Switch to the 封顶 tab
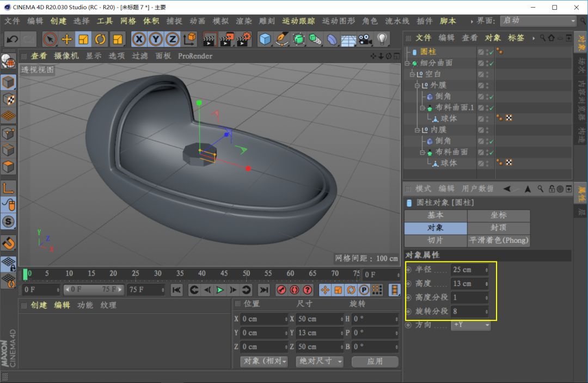 tap(498, 228)
